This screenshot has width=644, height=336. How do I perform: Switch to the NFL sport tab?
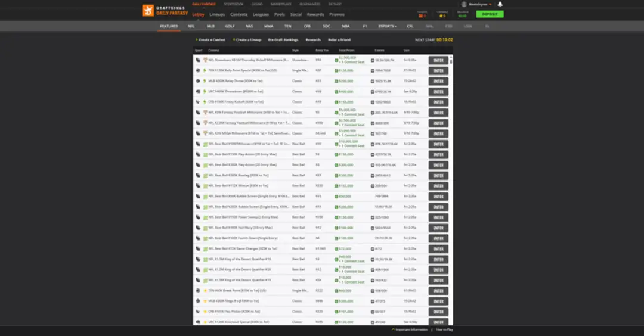[191, 26]
